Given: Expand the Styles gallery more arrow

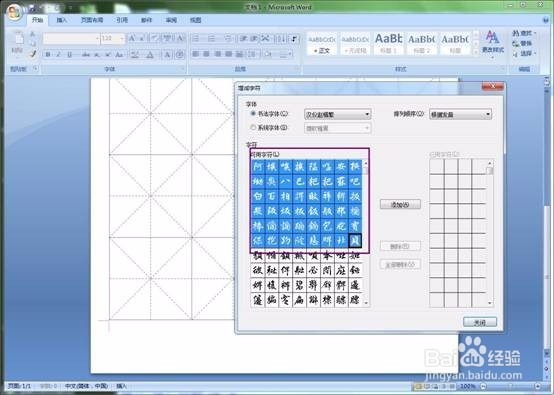Looking at the screenshot, I should coord(476,51).
